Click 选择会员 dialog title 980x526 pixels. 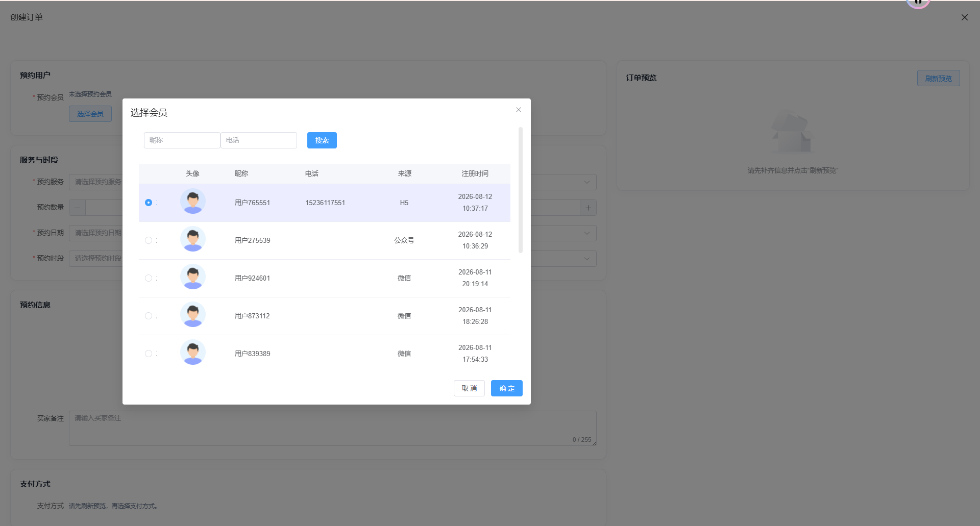(149, 113)
